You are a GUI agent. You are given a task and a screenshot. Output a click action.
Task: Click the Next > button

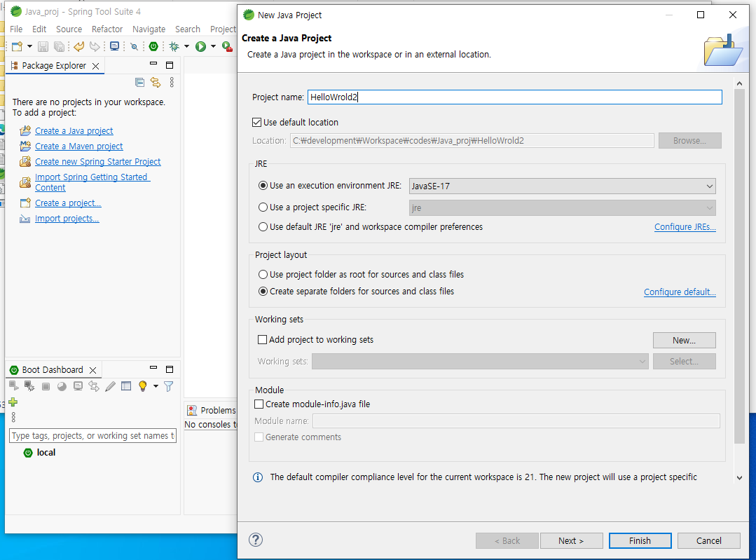tap(571, 540)
